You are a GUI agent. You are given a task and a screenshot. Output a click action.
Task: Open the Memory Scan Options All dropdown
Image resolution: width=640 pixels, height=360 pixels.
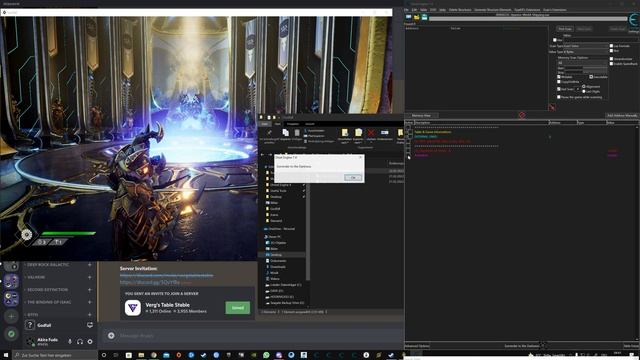click(582, 63)
